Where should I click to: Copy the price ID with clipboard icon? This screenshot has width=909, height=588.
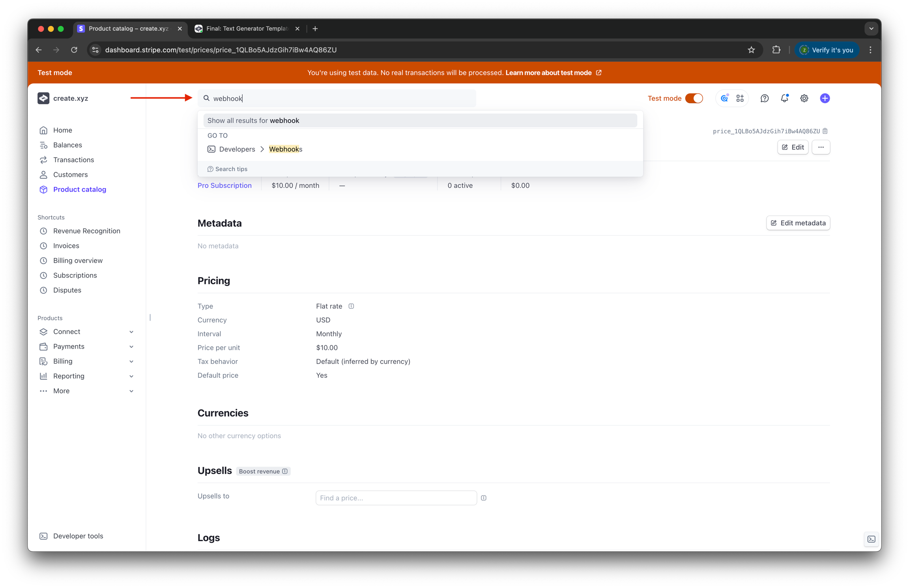pos(825,131)
